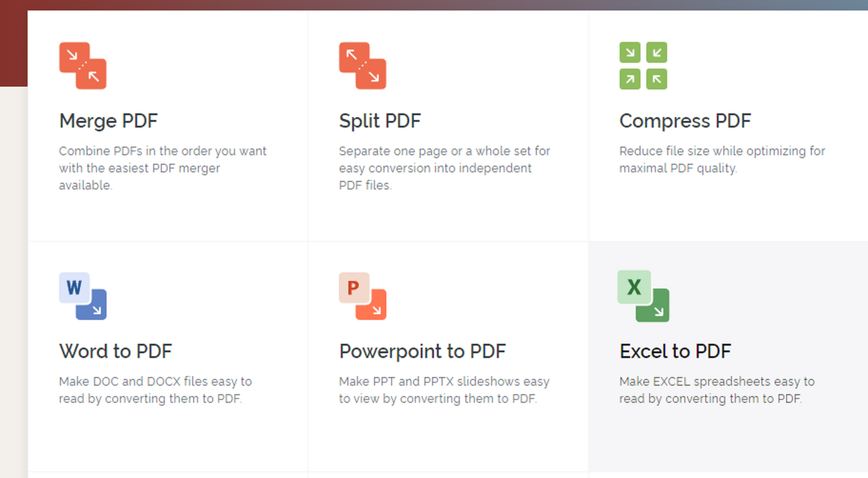Click the Merge PDF orange icon

[83, 66]
